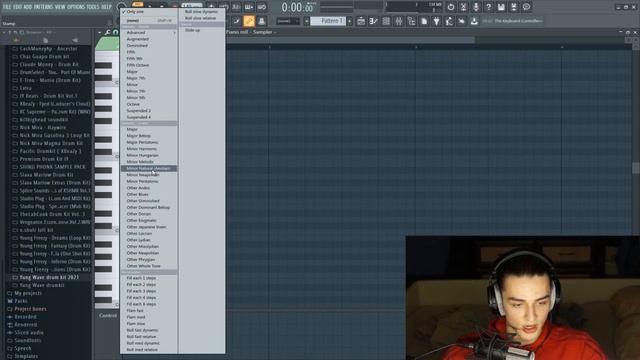This screenshot has height=360, width=640.
Task: Open the FILE menu
Action: (7, 7)
